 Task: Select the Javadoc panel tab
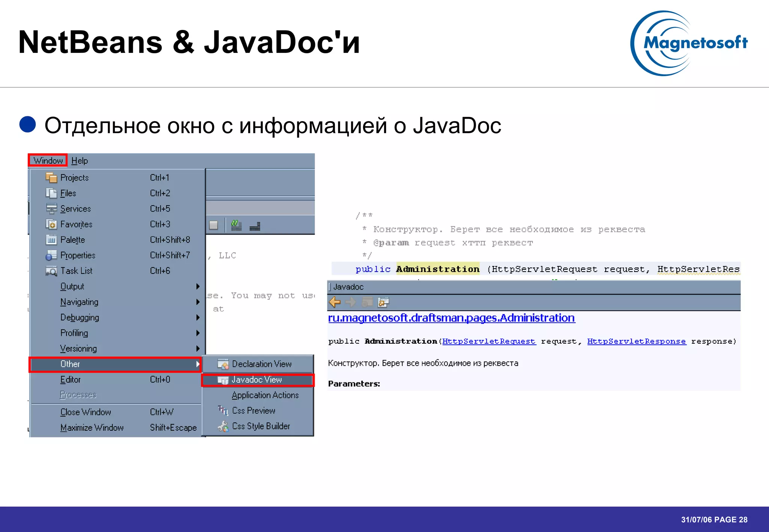click(x=348, y=287)
